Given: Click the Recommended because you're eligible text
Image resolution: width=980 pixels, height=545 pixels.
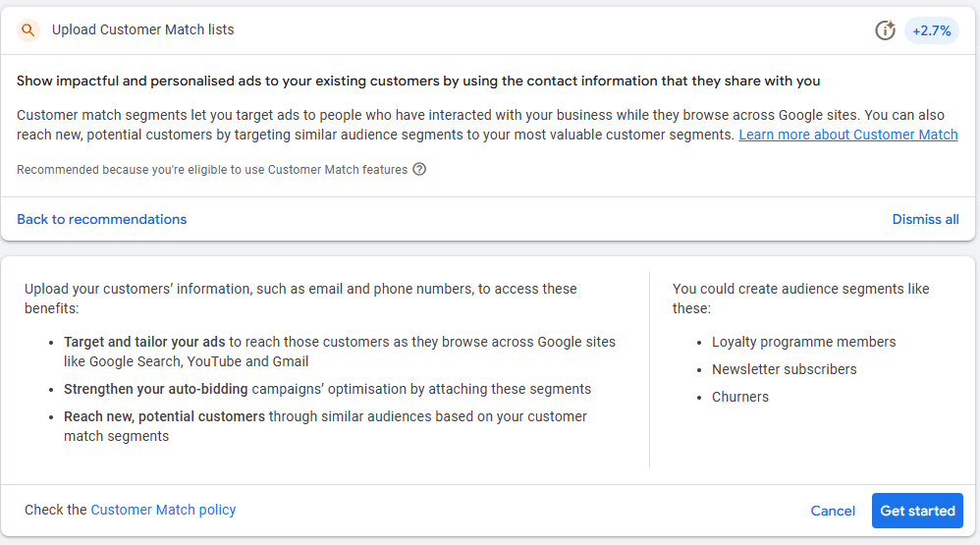Looking at the screenshot, I should coord(212,169).
